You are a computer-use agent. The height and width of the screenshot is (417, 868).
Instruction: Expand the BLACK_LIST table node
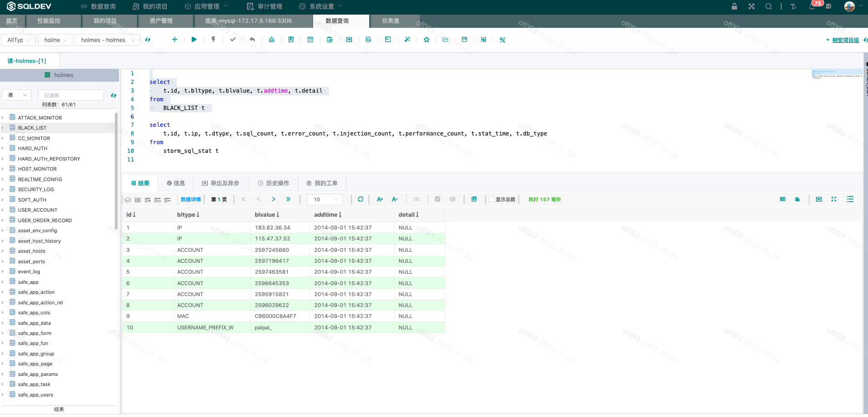pyautogui.click(x=3, y=128)
